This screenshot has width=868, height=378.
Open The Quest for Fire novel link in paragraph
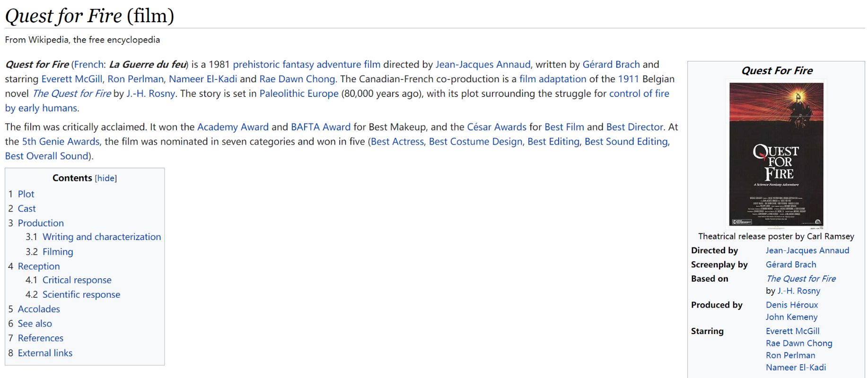71,94
